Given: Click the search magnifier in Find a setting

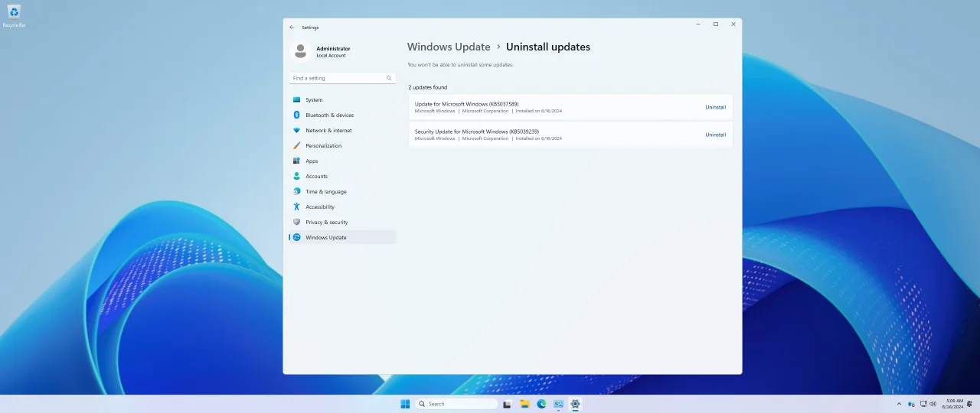Looking at the screenshot, I should [x=389, y=78].
